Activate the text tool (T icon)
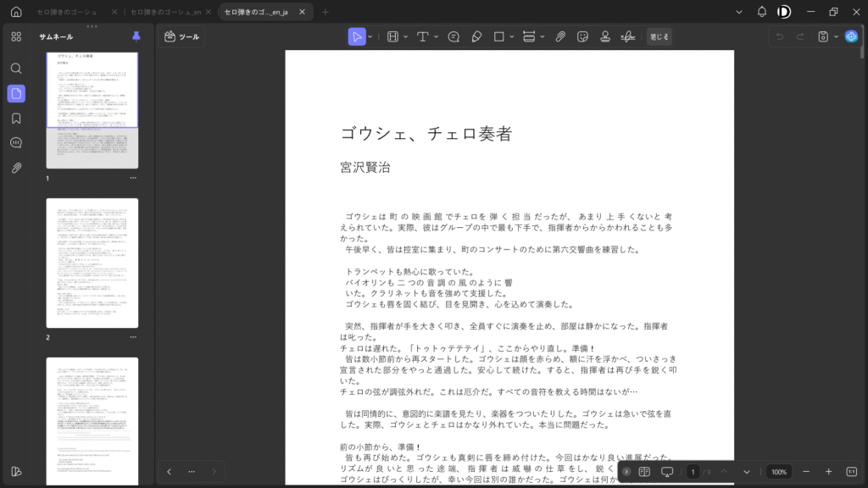This screenshot has height=488, width=868. click(x=422, y=36)
